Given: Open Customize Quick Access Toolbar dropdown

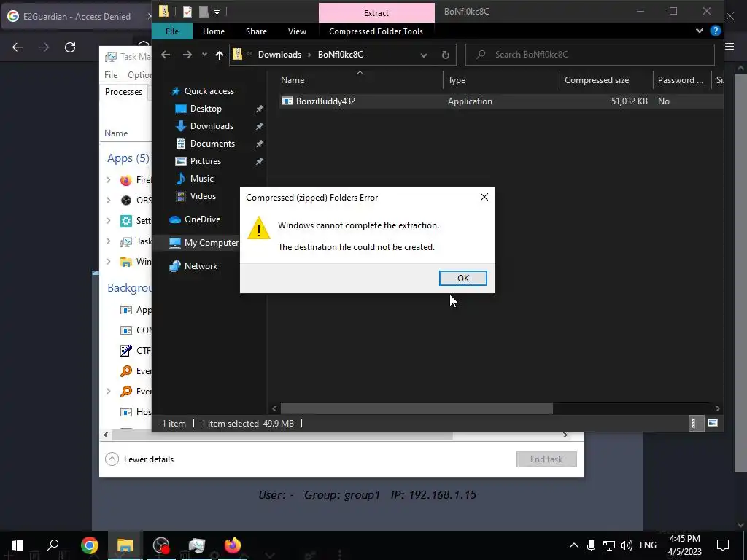Looking at the screenshot, I should [217, 12].
